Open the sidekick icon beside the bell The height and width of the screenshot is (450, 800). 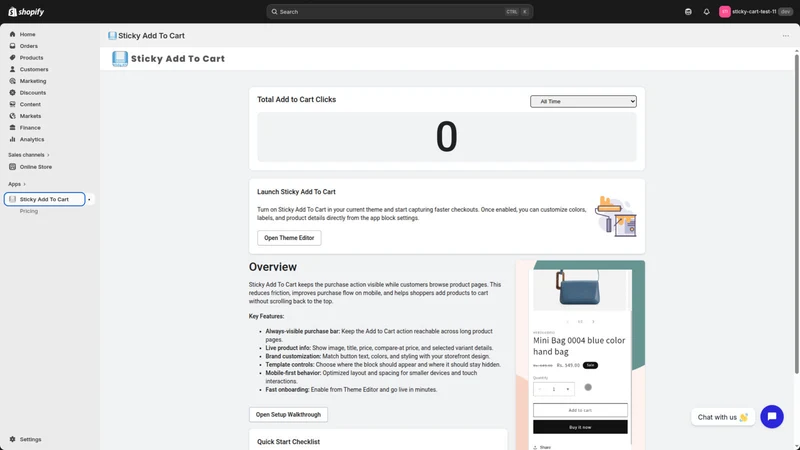tap(688, 12)
